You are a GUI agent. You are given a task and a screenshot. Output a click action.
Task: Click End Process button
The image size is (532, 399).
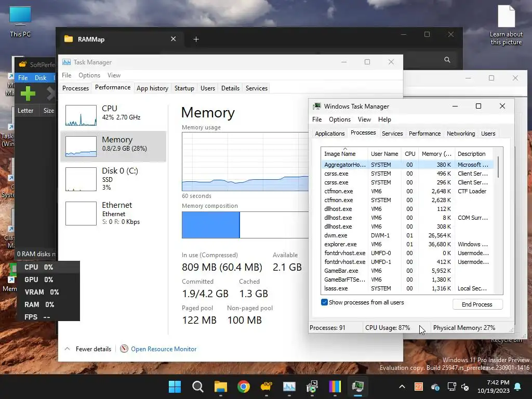click(x=477, y=304)
